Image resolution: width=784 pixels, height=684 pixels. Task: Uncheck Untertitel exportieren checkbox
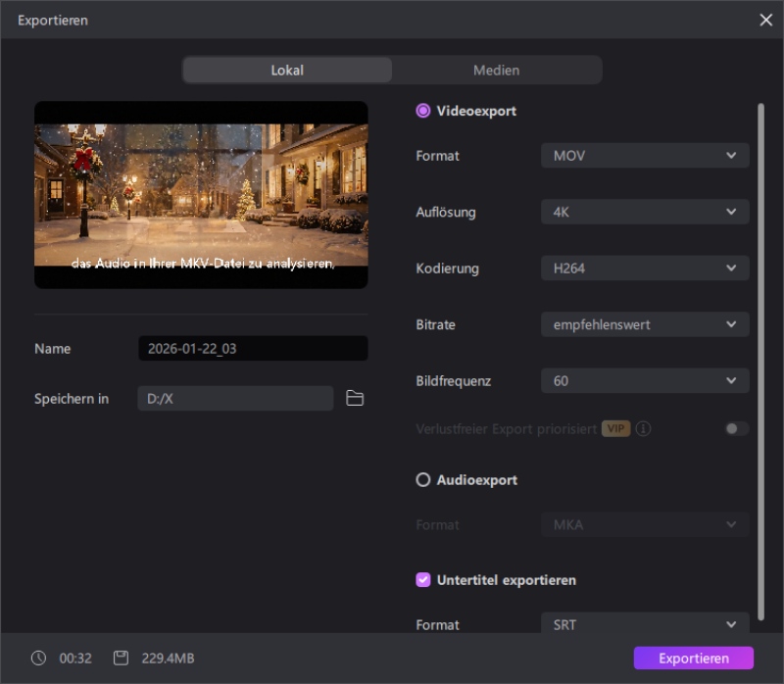click(423, 579)
